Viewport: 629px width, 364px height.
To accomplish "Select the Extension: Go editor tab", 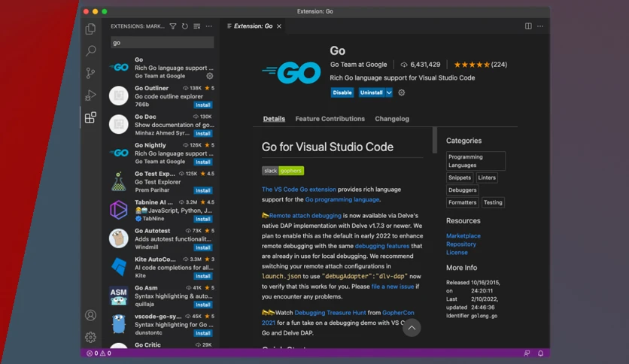I will click(253, 26).
